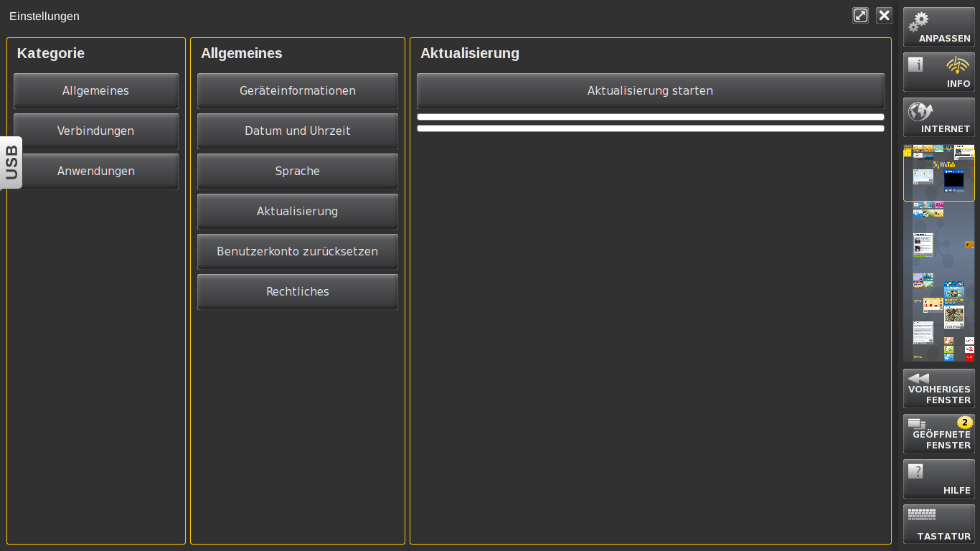The image size is (980, 551).
Task: Expand the settings window to fullscreen
Action: click(x=860, y=16)
